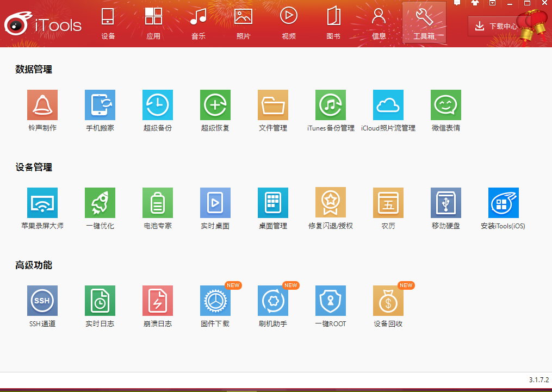Open 实时日志 real-time log
The image size is (552, 392).
(x=100, y=301)
